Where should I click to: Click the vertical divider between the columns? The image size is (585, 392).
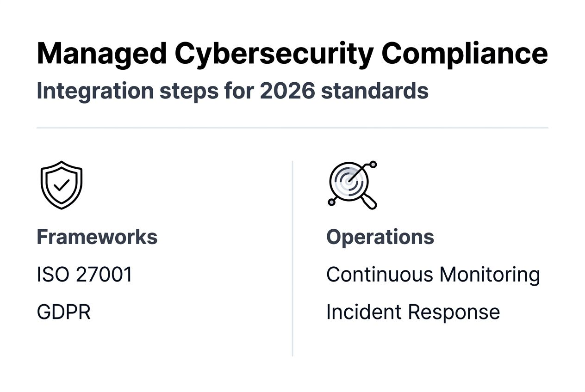292,259
